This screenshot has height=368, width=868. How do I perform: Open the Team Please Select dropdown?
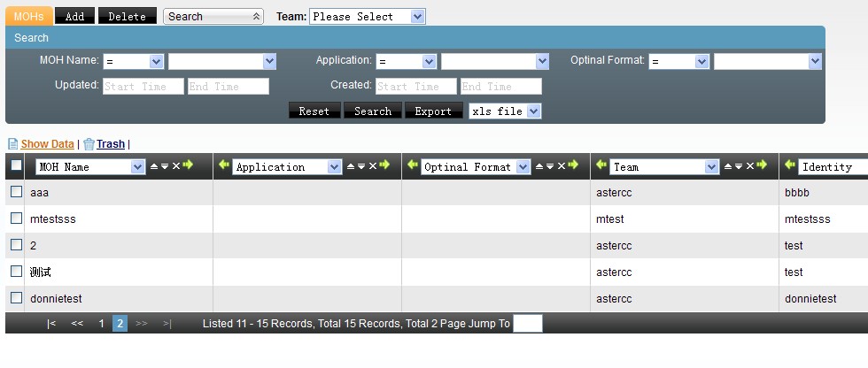(368, 17)
